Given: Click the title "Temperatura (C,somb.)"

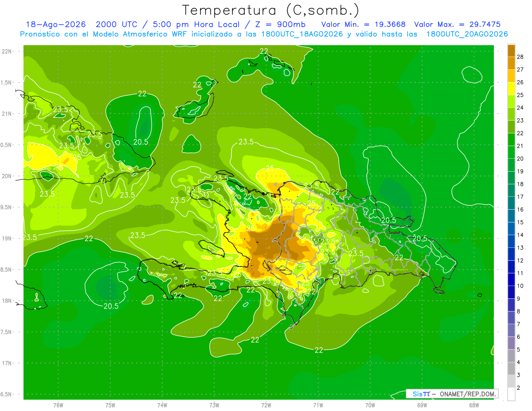Looking at the screenshot, I should pos(270,10).
